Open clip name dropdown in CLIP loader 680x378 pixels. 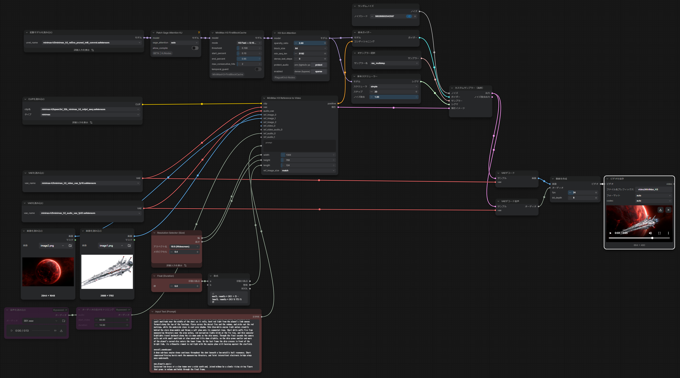[90, 109]
